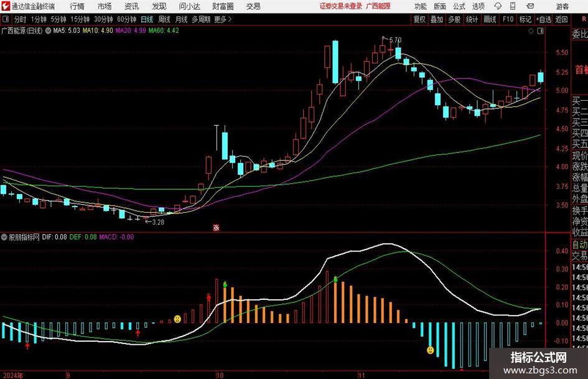Click the 复权 button

tap(419, 19)
